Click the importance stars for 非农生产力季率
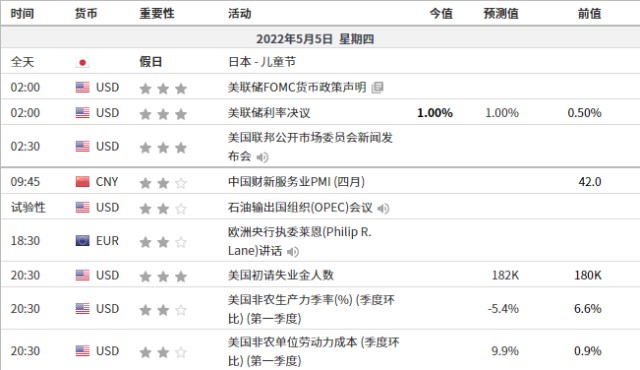The width and height of the screenshot is (640, 370). pos(163,310)
